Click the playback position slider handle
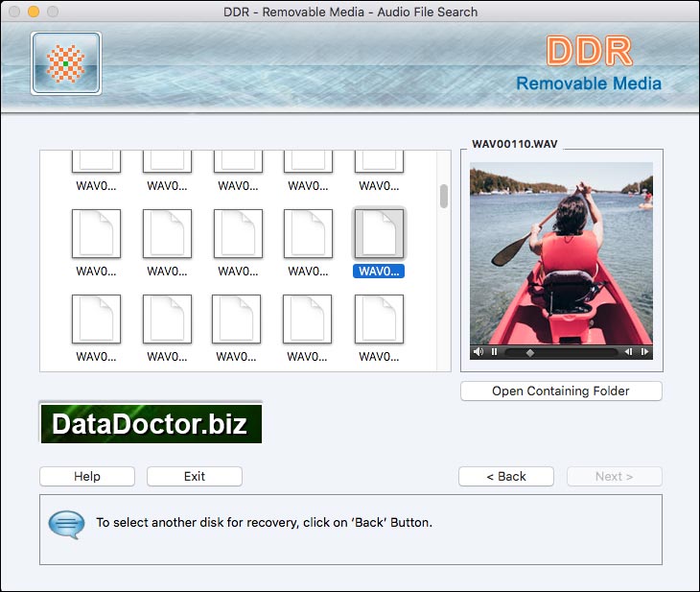Image resolution: width=700 pixels, height=592 pixels. pos(530,352)
